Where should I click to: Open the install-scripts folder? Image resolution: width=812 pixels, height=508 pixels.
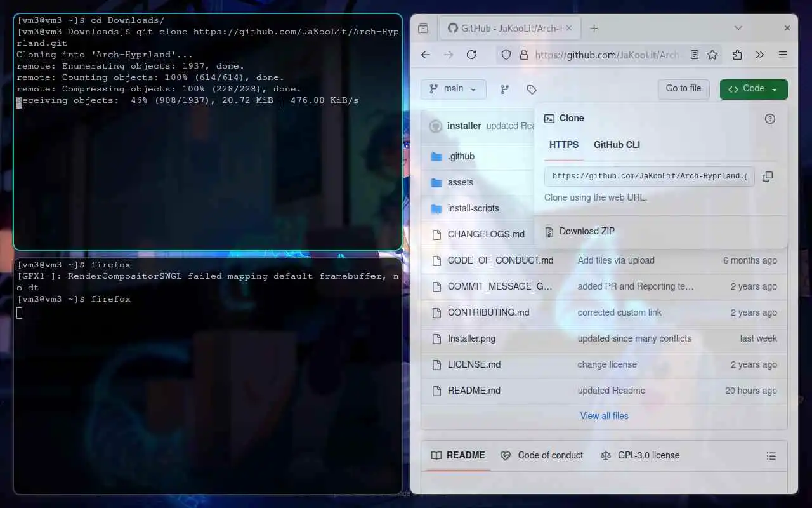(x=473, y=208)
